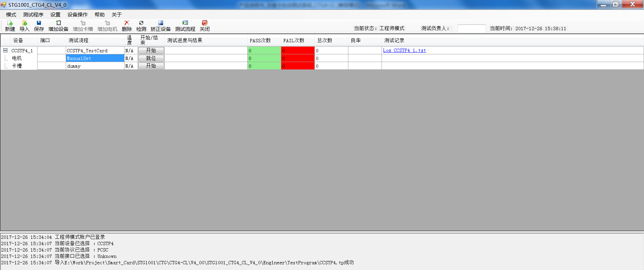This screenshot has width=644, height=270.
Task: Click the 当前状态: 工程师模式 status text
Action: (379, 29)
